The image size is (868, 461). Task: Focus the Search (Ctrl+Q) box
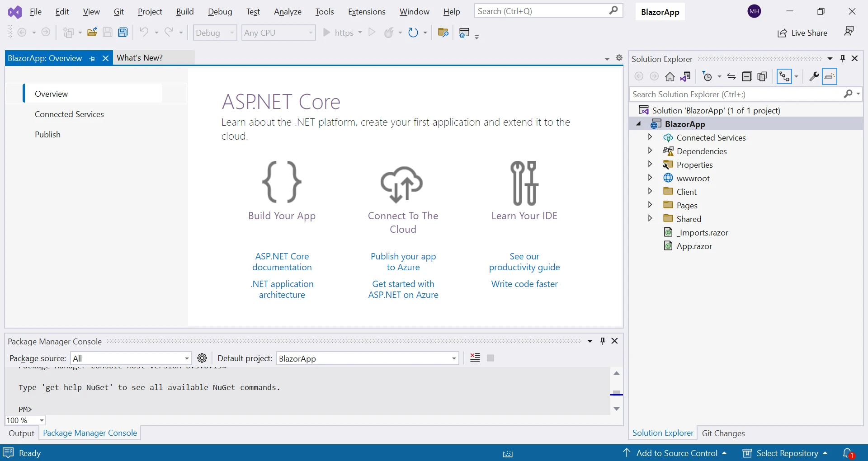coord(548,11)
